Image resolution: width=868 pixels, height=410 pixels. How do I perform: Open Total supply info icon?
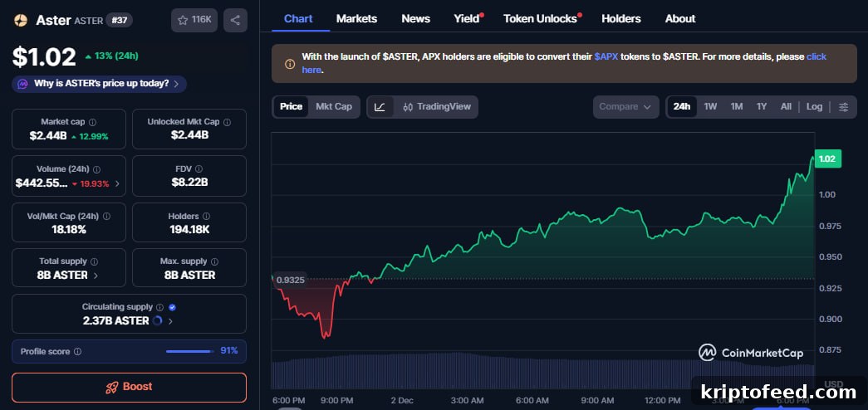94,261
